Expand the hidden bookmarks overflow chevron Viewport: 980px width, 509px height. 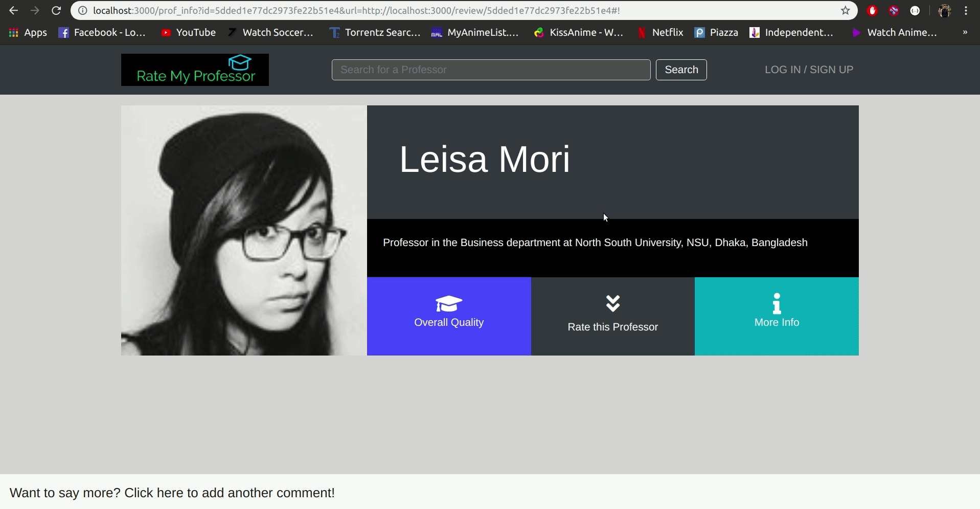click(965, 33)
